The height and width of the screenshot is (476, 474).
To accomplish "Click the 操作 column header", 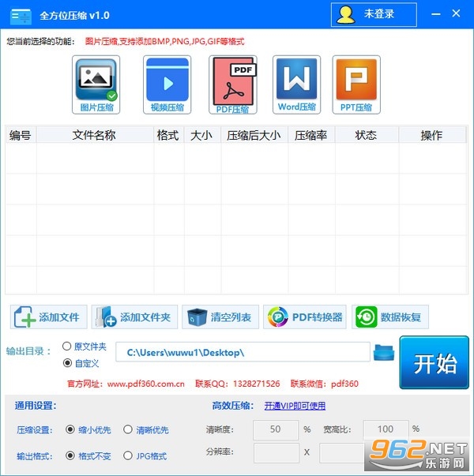I will [432, 135].
